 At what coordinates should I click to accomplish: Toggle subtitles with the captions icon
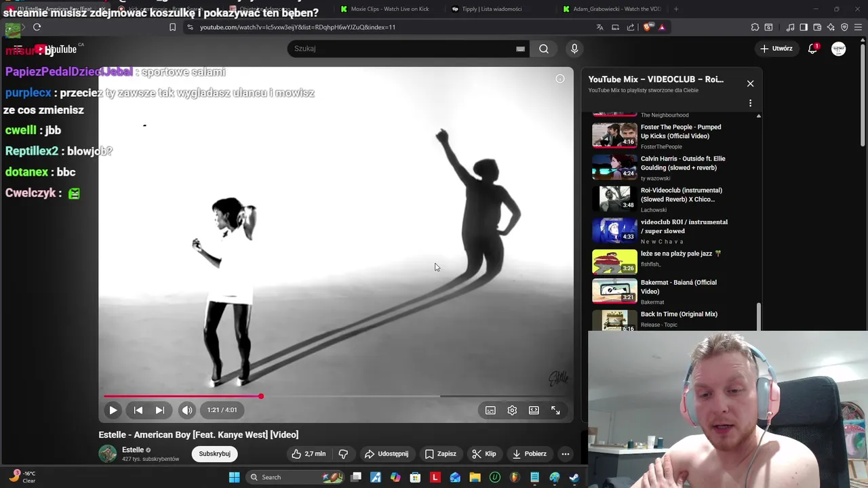490,410
